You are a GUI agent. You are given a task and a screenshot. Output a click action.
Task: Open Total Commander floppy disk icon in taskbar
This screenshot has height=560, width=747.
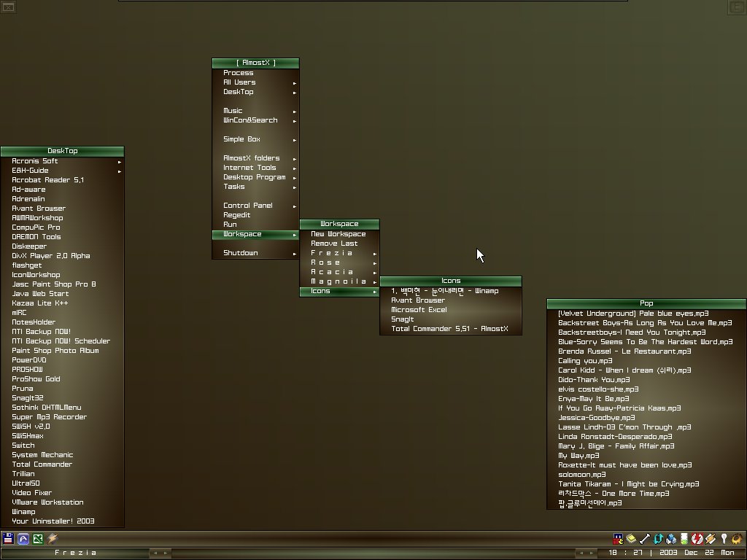8,539
